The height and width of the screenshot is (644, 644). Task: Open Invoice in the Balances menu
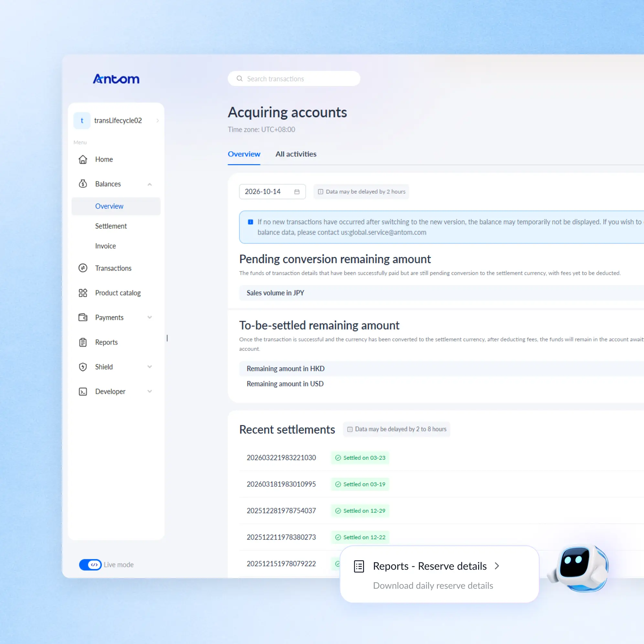(105, 246)
